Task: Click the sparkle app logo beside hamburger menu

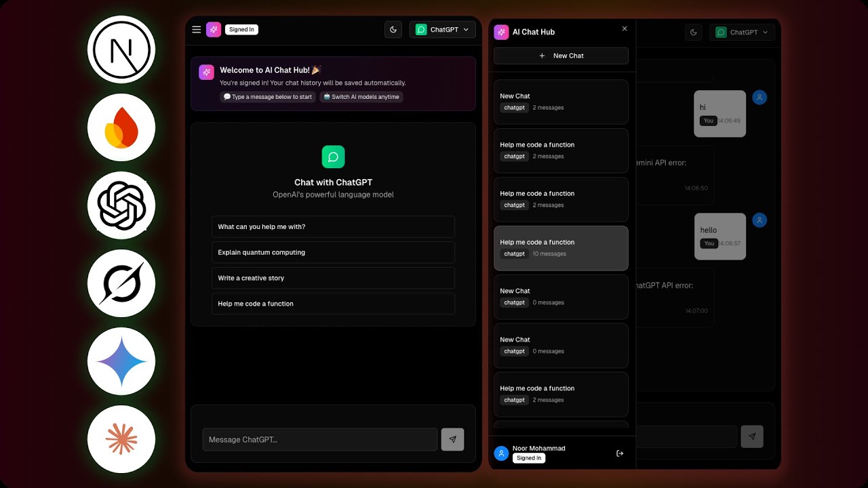Action: coord(214,29)
